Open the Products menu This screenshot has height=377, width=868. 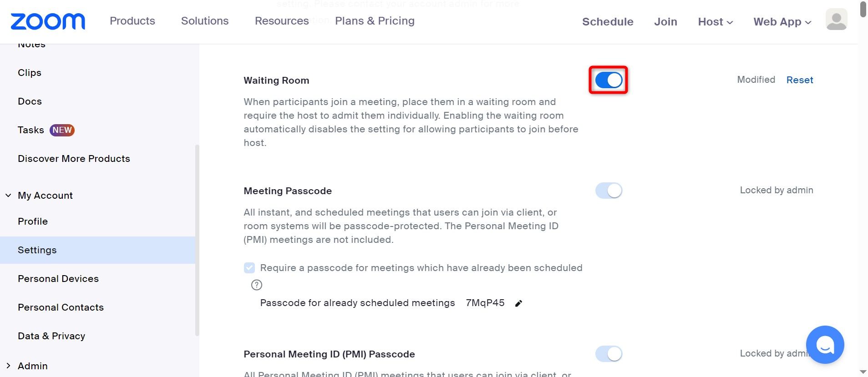[132, 21]
